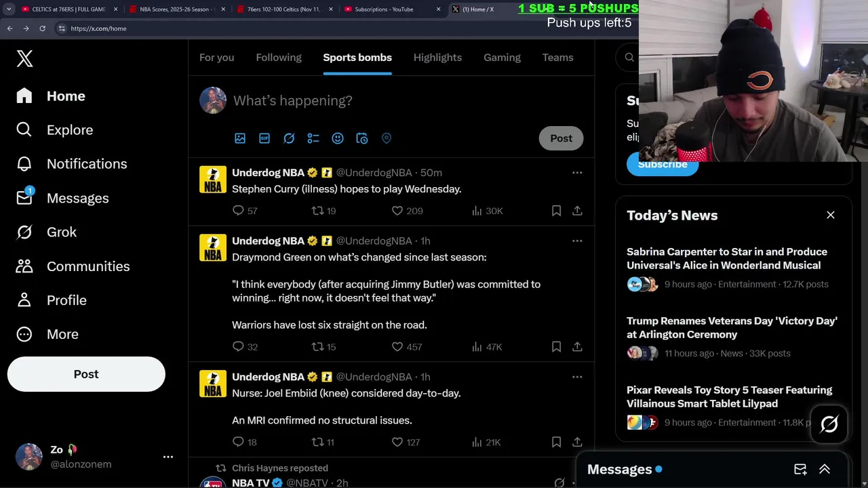Share the Joel Embiid knee post
The height and width of the screenshot is (488, 868).
coord(577,442)
